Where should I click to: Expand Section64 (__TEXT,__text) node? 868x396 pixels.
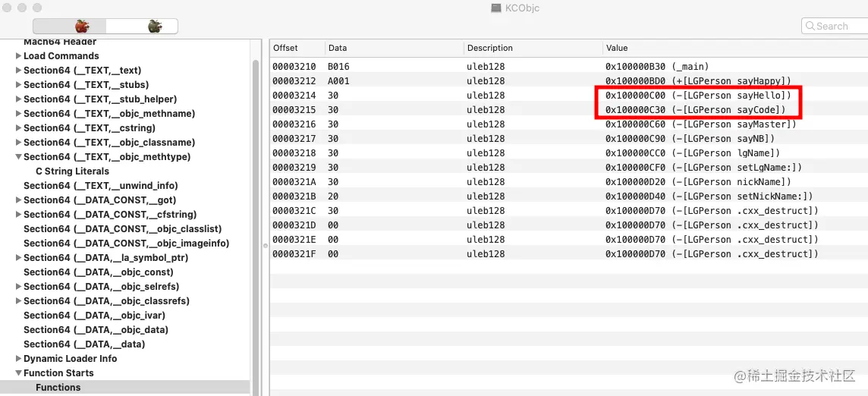[18, 71]
